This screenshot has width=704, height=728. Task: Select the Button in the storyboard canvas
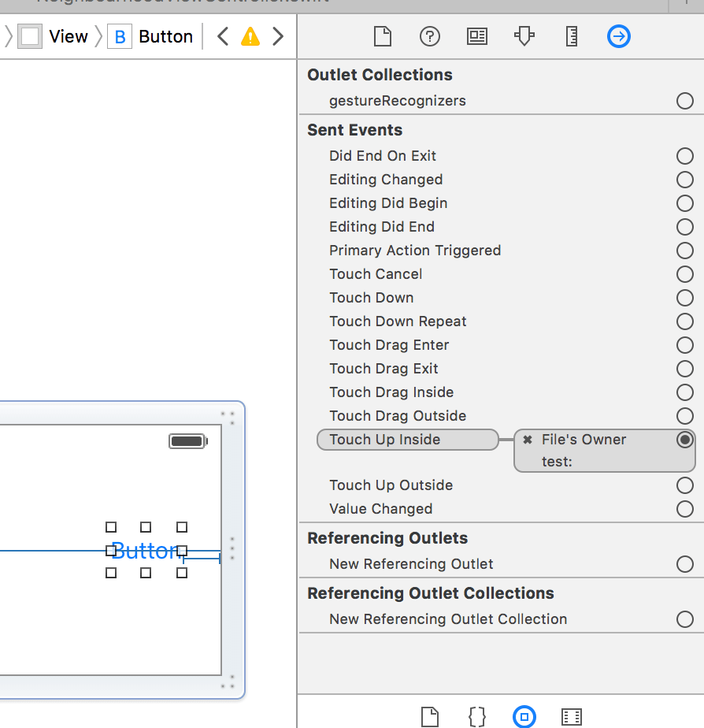click(145, 550)
